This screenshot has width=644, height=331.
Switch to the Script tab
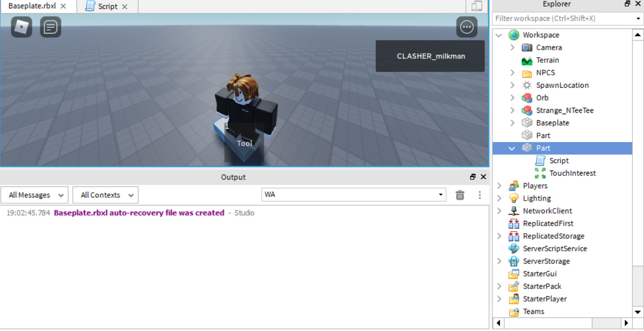coord(107,6)
